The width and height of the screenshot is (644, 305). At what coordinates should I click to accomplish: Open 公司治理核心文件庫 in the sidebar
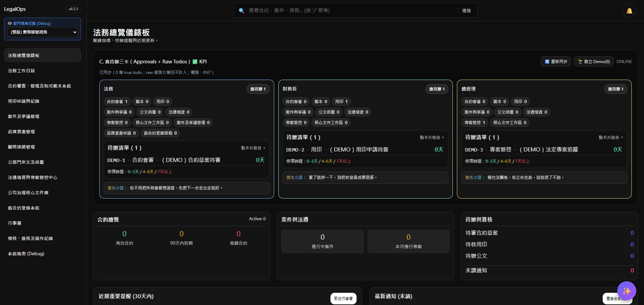pos(42,192)
